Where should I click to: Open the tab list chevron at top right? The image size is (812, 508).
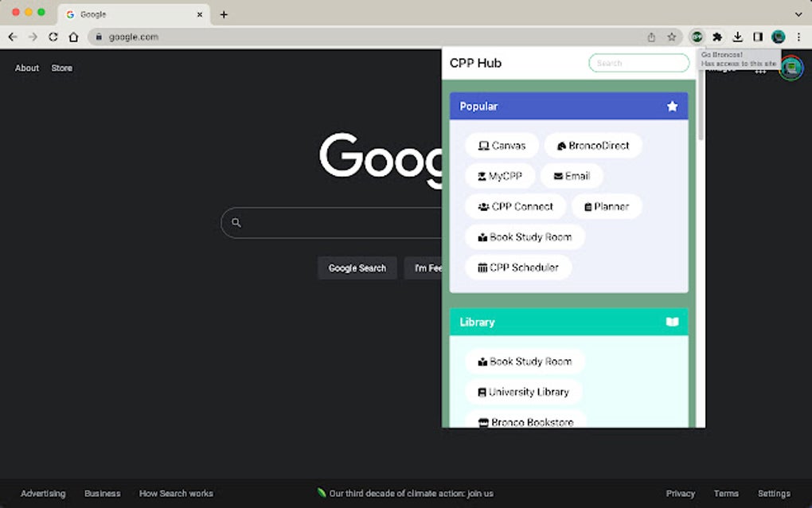pos(798,14)
